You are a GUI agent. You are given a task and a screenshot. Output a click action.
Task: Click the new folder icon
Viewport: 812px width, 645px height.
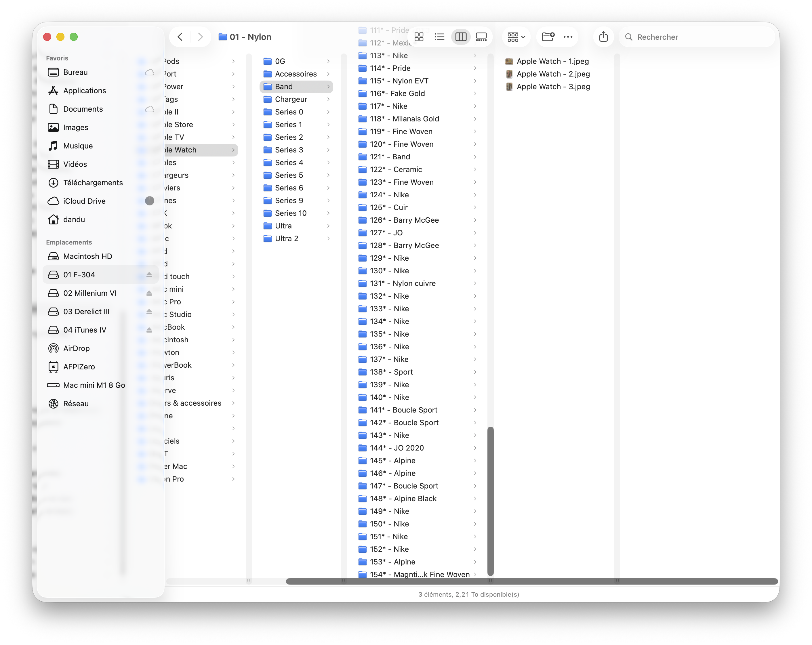pyautogui.click(x=548, y=37)
